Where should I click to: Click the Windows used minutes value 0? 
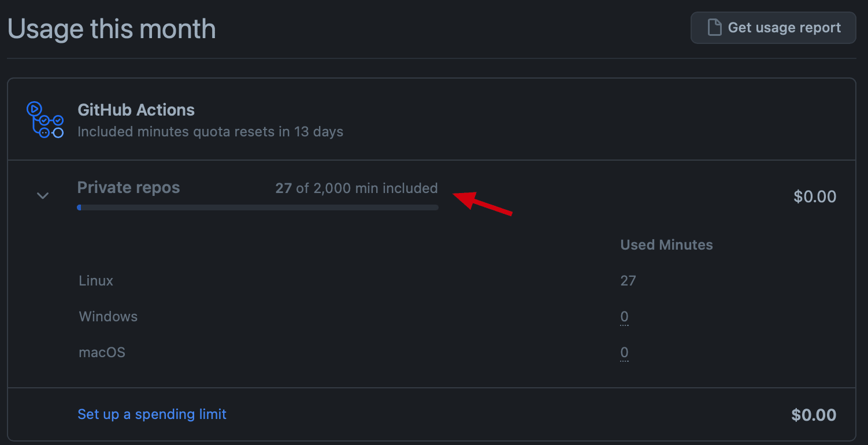[x=624, y=317]
